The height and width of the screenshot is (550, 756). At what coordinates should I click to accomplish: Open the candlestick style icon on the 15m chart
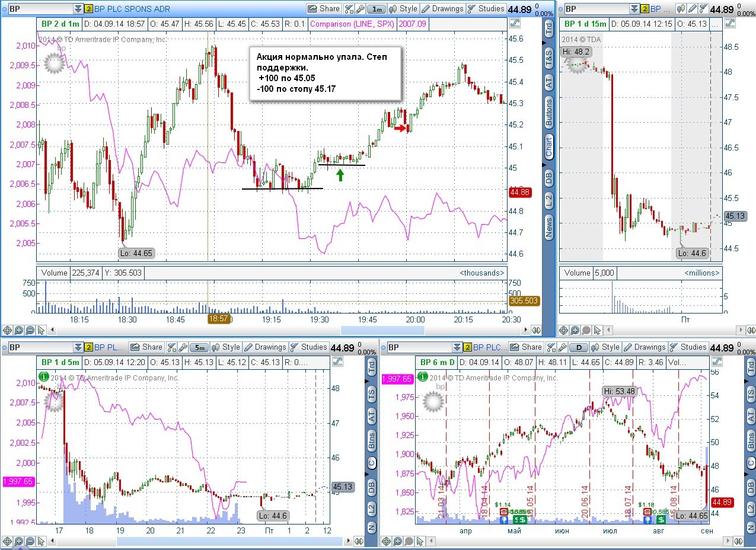[681, 9]
